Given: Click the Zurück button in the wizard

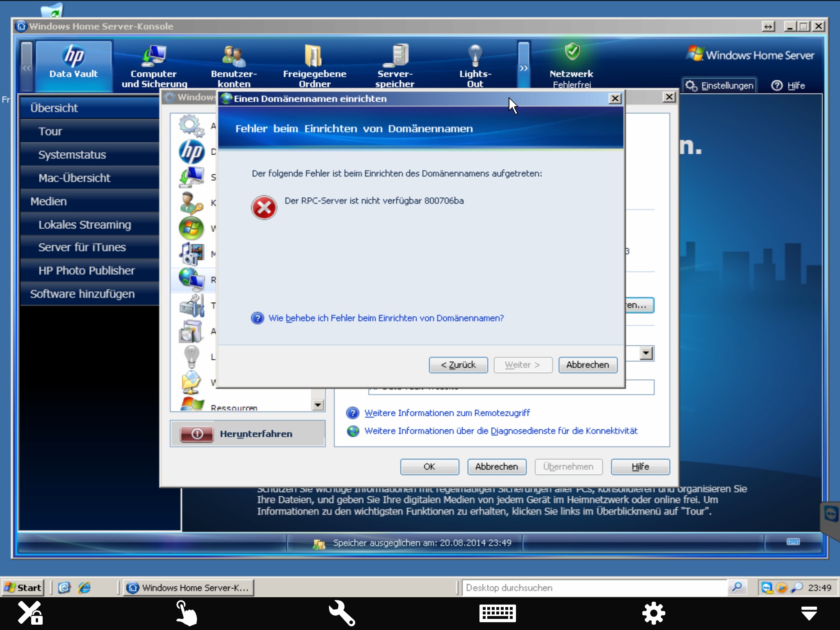Looking at the screenshot, I should (458, 365).
